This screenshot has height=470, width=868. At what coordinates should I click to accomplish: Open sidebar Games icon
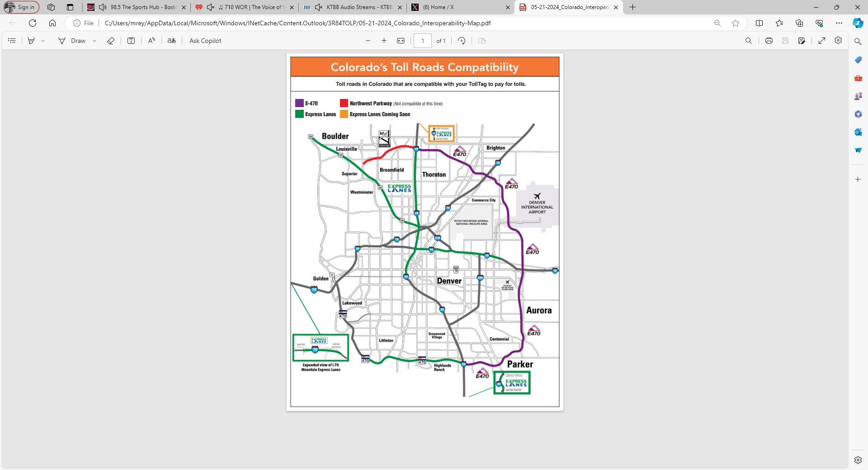tap(858, 96)
